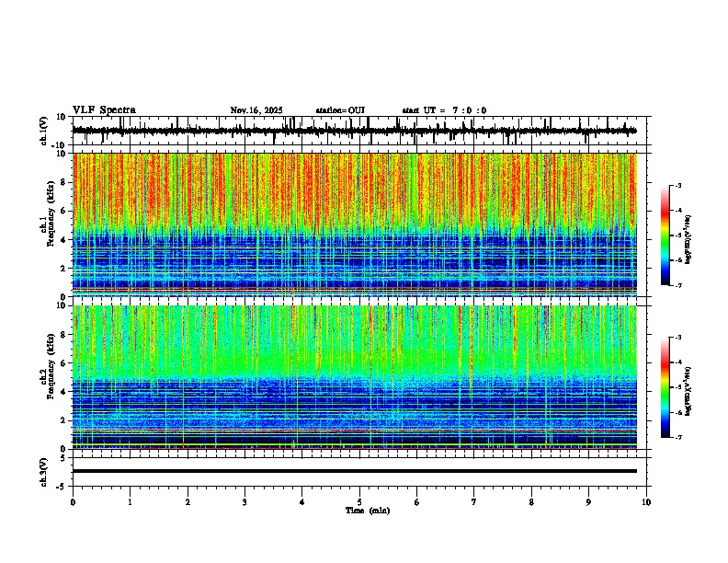Click the "0" tick on the time axis
The width and height of the screenshot is (728, 563).
[x=73, y=502]
